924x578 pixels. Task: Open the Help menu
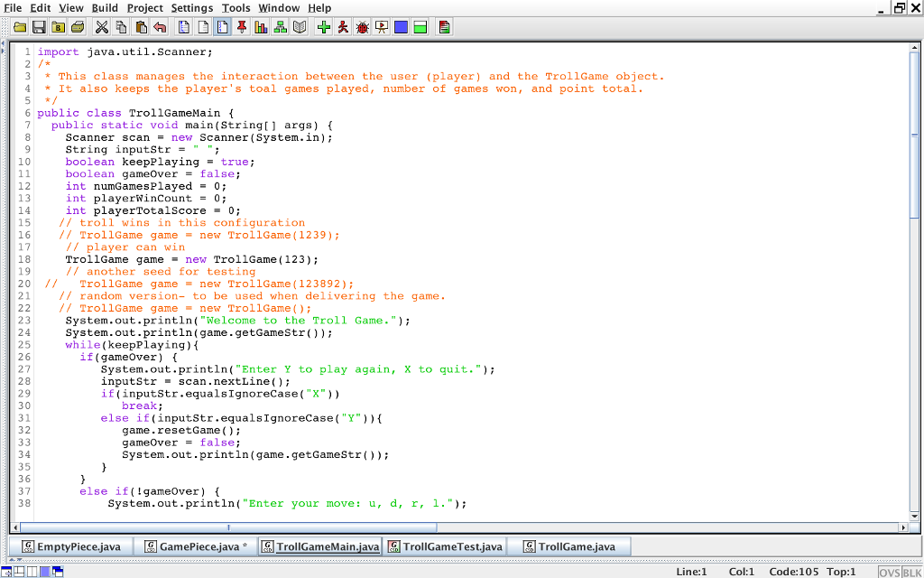coord(319,7)
